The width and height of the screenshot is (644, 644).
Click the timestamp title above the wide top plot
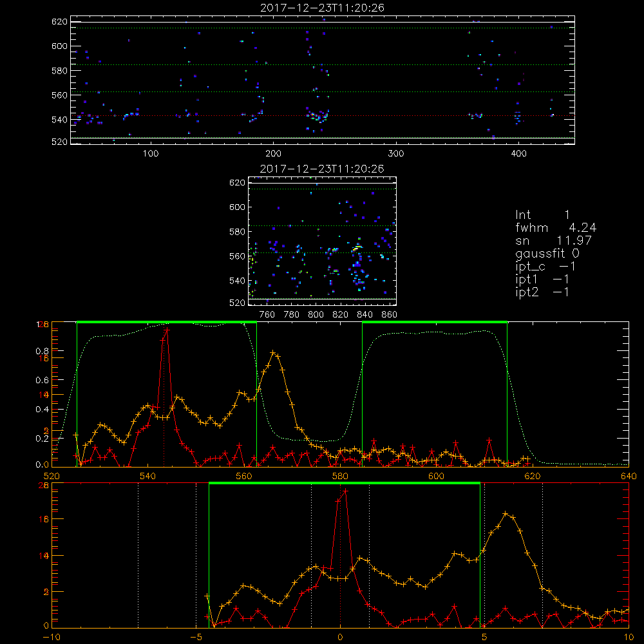coord(322,8)
